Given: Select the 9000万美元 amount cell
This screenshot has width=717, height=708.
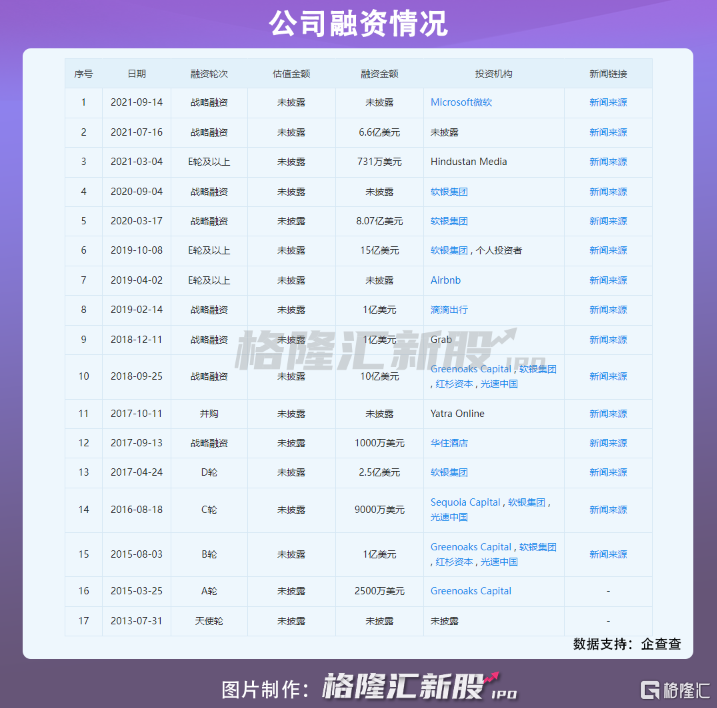Looking at the screenshot, I should pos(379,510).
